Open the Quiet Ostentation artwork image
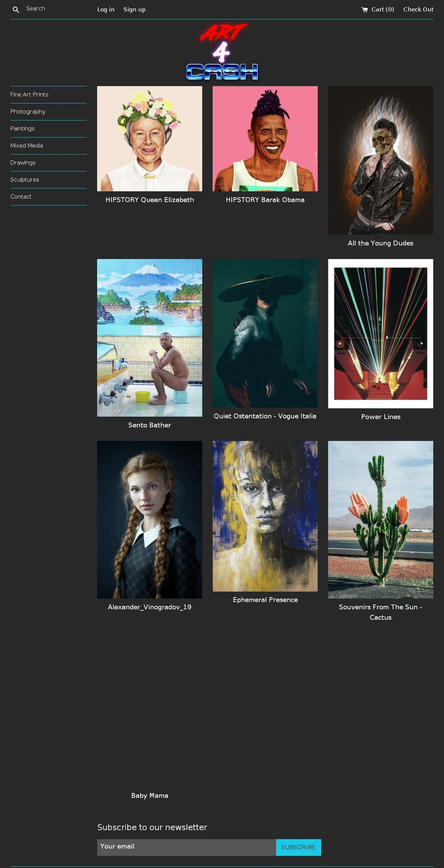Image resolution: width=444 pixels, height=868 pixels. (x=265, y=333)
